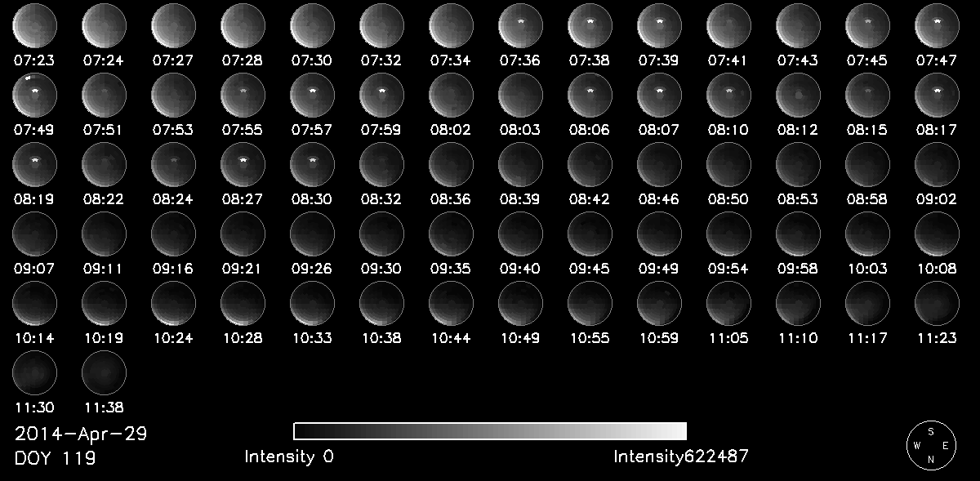This screenshot has height=481, width=980.
Task: Click the 'Intensity622487' maximum label
Action: click(x=680, y=457)
